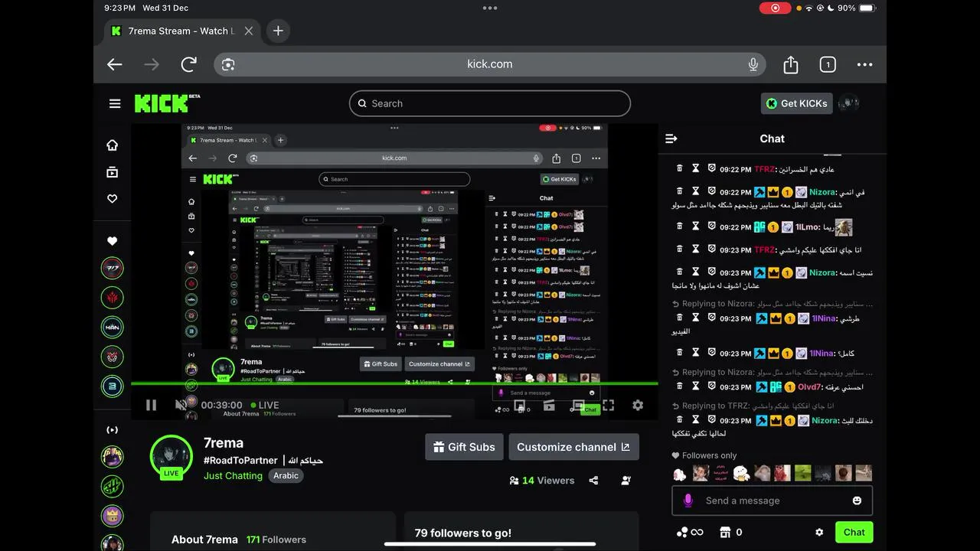Open chat settings gear
The width and height of the screenshot is (980, 551).
coord(819,532)
